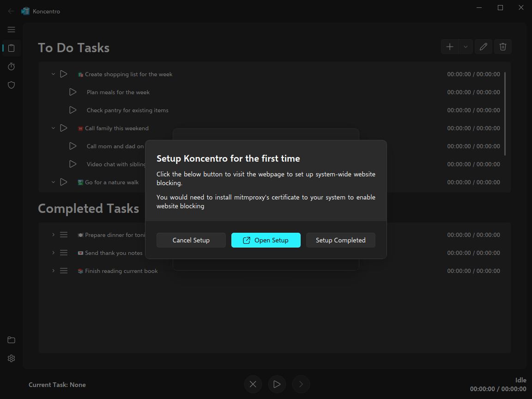The image size is (532, 399).
Task: Click the Open Setup button
Action: 266,240
